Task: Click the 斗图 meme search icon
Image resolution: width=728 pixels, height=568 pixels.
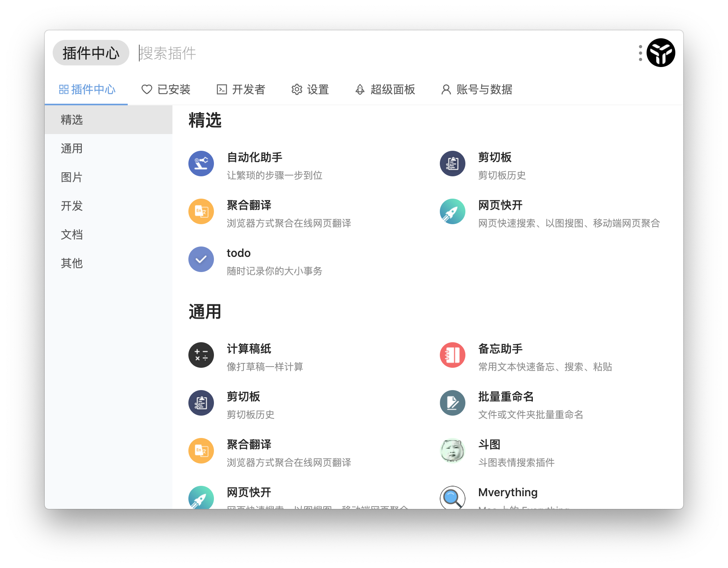Action: 452,450
